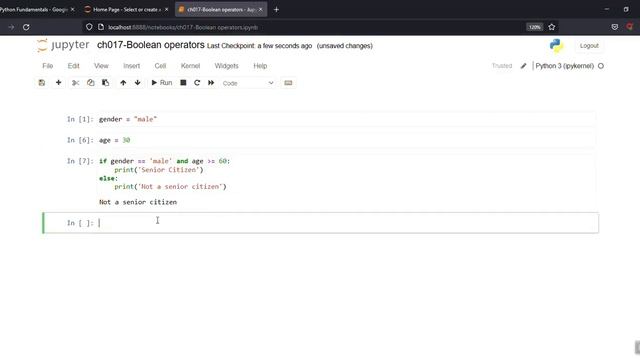The image size is (640, 360).
Task: Select the cell with gender = "male"
Action: pos(346,119)
